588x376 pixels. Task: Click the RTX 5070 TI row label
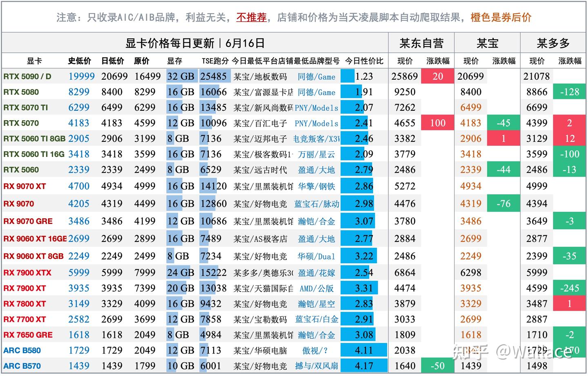pyautogui.click(x=26, y=107)
